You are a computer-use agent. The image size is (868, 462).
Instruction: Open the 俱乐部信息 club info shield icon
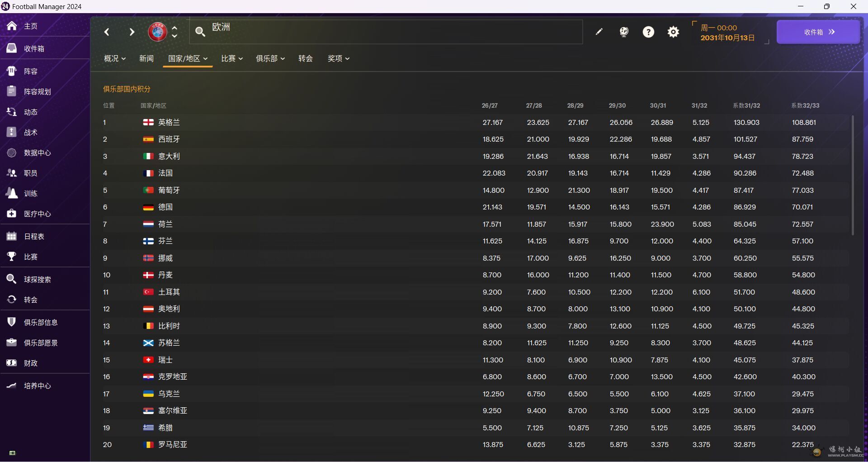pos(12,322)
